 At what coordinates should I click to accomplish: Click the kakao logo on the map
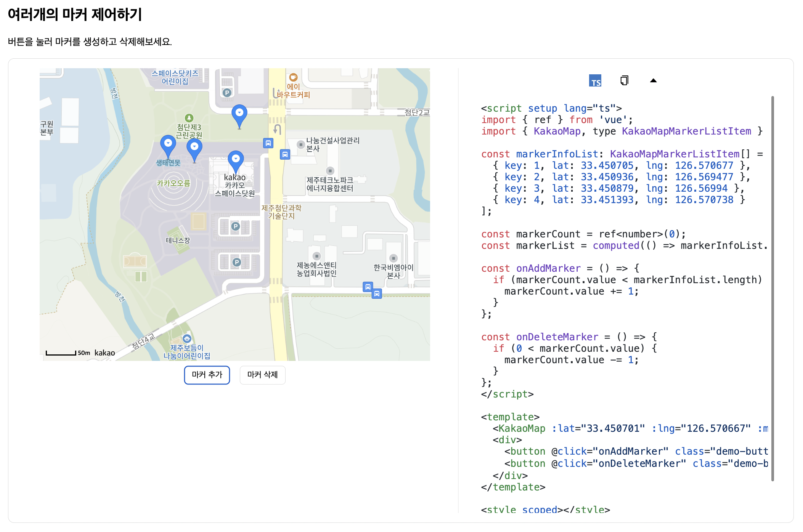[x=105, y=353]
